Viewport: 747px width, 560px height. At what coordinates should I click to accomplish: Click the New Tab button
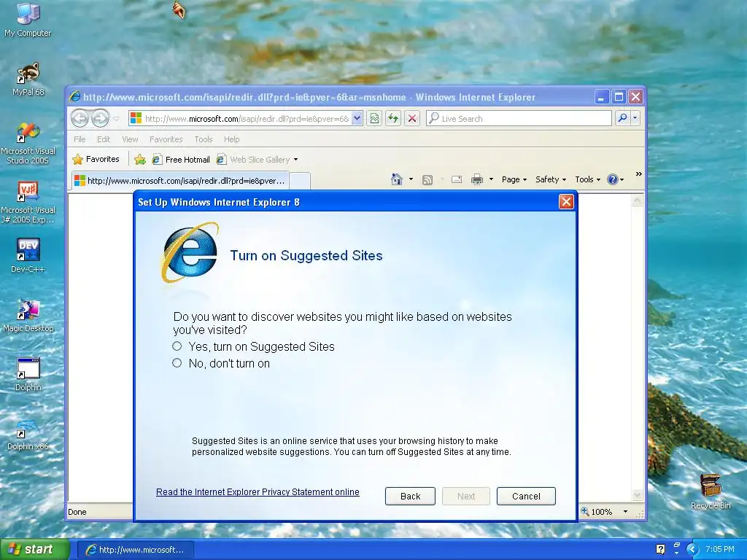click(300, 182)
